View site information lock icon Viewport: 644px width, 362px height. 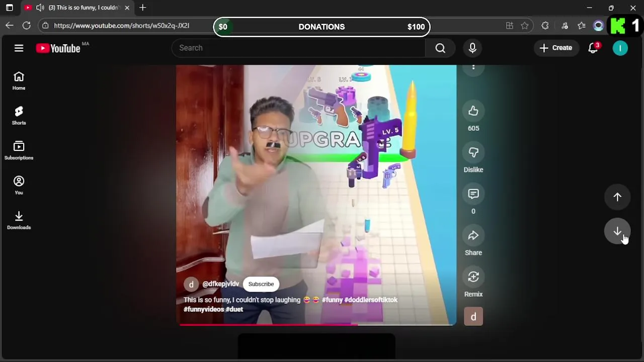(45, 26)
